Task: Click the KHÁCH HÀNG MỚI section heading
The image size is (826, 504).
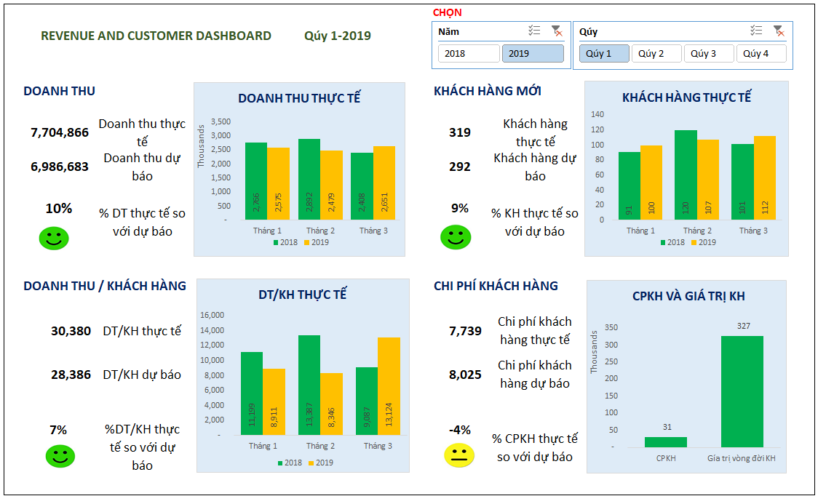Action: 488,91
